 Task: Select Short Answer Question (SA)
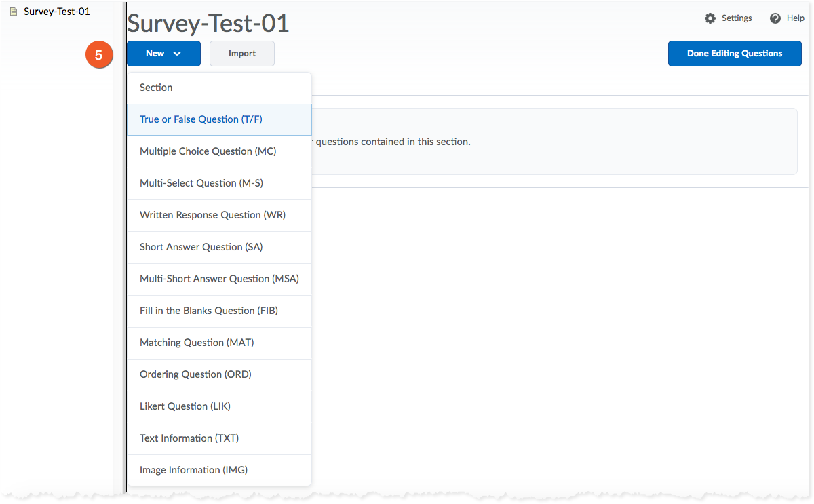201,247
